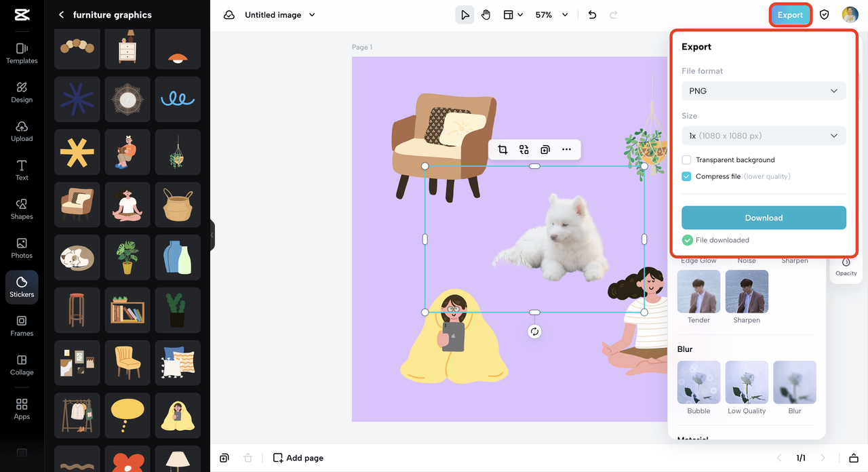Add the armchair sticker from the list

pos(77,205)
